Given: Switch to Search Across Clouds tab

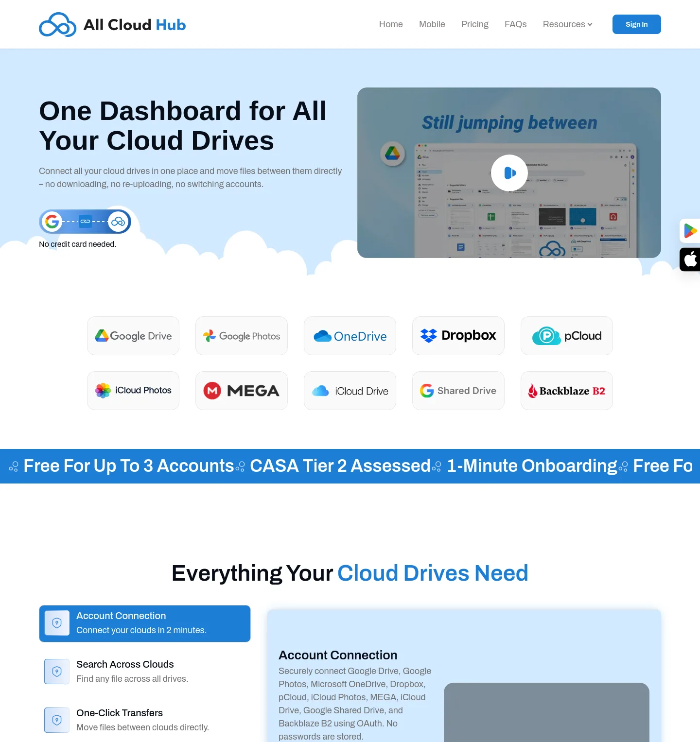Looking at the screenshot, I should (145, 672).
